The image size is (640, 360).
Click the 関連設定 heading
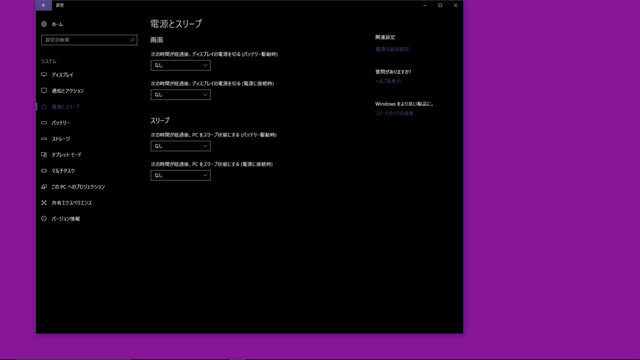click(385, 38)
